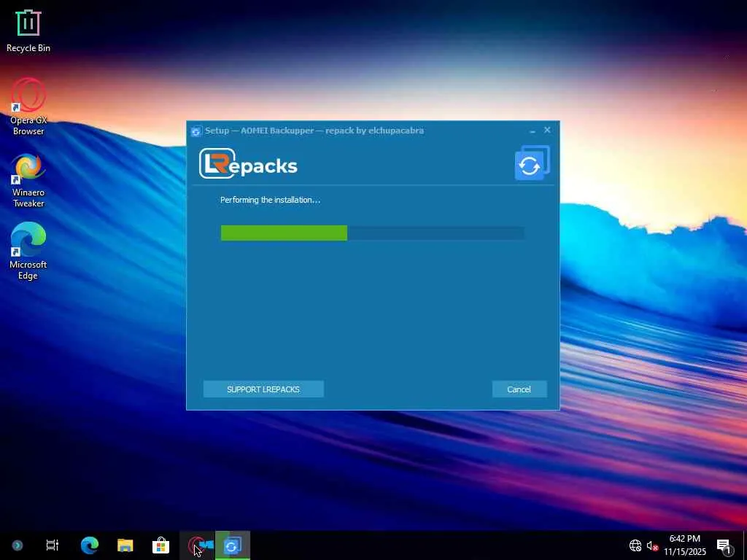Open Microsoft Store from the taskbar
747x560 pixels.
pyautogui.click(x=160, y=545)
